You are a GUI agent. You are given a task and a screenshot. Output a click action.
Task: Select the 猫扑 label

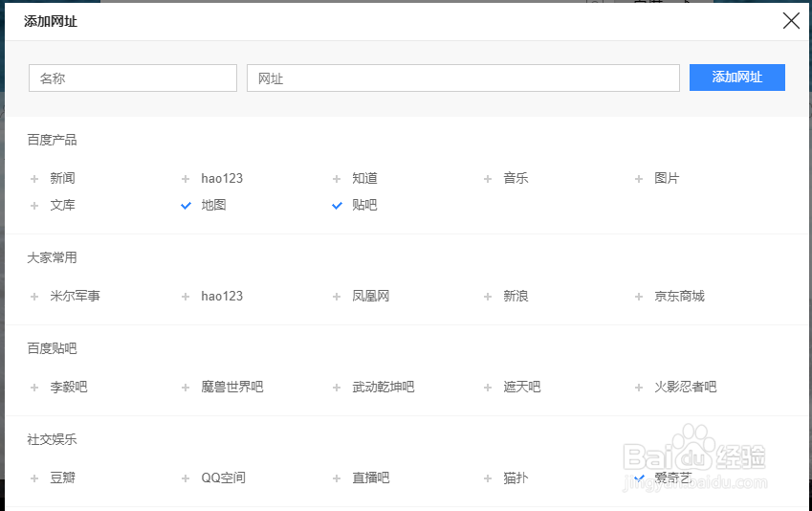pos(516,478)
